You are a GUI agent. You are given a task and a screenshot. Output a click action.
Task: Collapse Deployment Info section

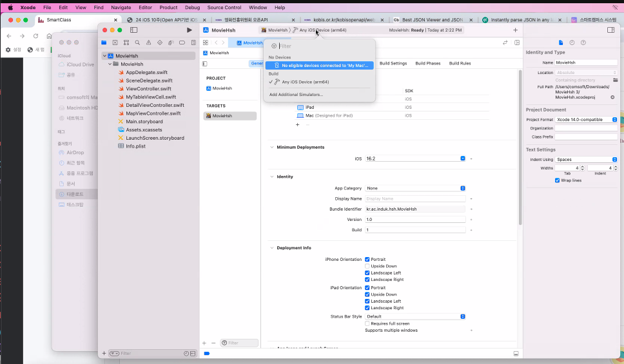272,248
